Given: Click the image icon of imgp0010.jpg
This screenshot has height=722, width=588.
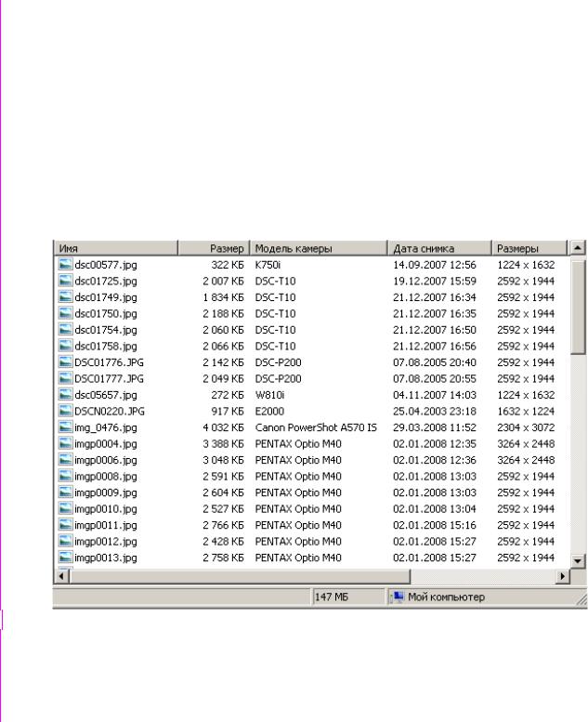Looking at the screenshot, I should pyautogui.click(x=65, y=508).
